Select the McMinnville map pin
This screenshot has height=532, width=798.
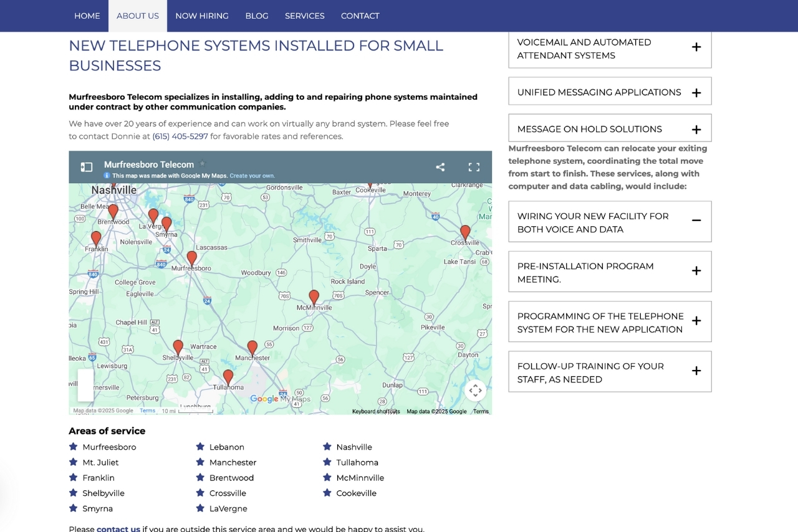coord(314,297)
